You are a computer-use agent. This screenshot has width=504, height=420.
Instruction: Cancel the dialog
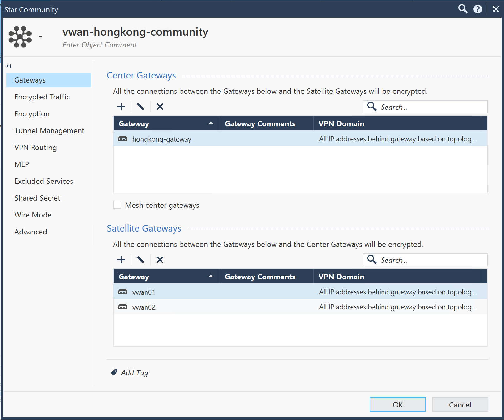[460, 405]
